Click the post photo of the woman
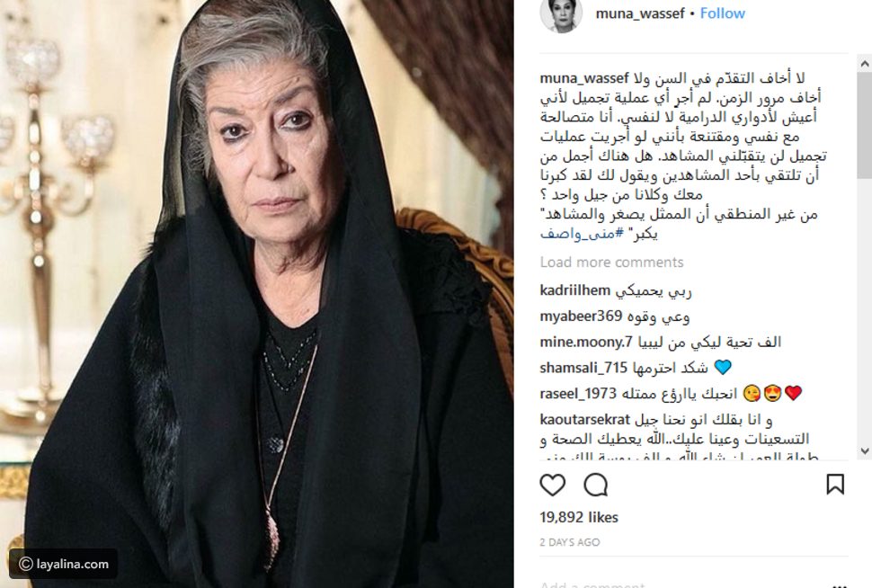 coord(257,294)
